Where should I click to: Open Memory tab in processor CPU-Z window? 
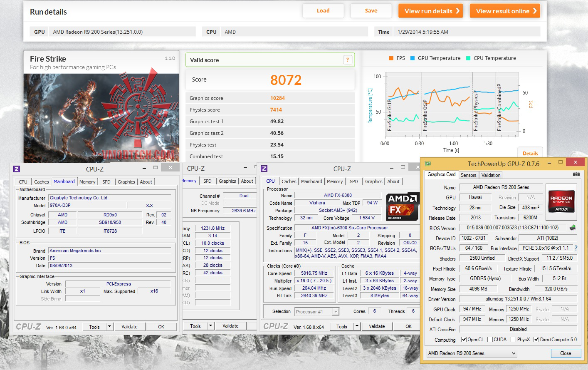coord(335,181)
